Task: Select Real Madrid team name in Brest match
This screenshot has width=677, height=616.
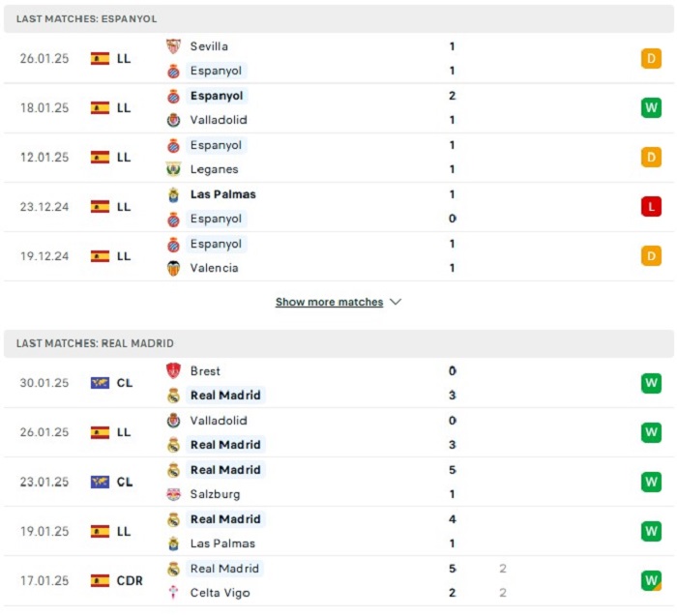Action: coord(225,395)
